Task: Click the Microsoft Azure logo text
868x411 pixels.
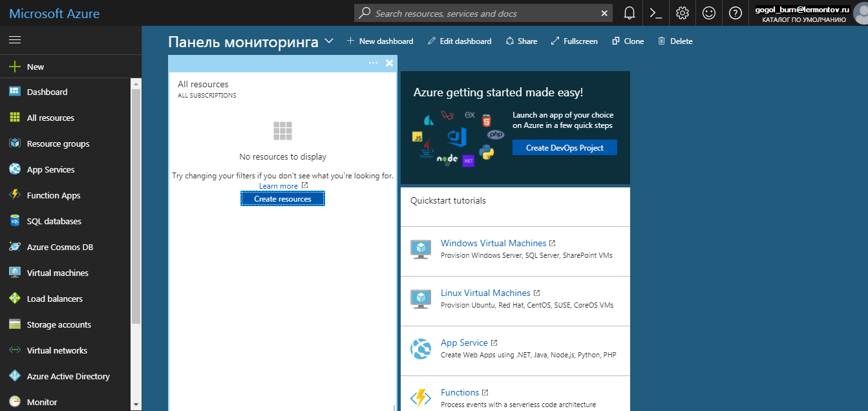Action: (x=54, y=13)
